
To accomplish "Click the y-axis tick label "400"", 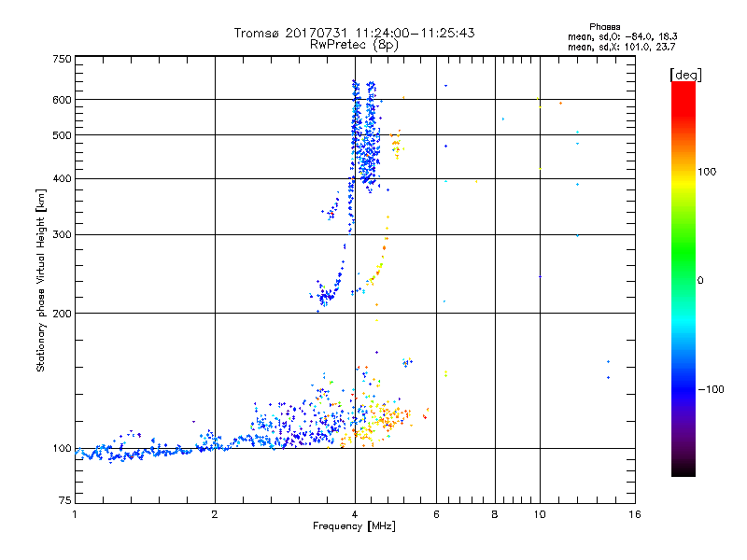I will click(x=62, y=179).
